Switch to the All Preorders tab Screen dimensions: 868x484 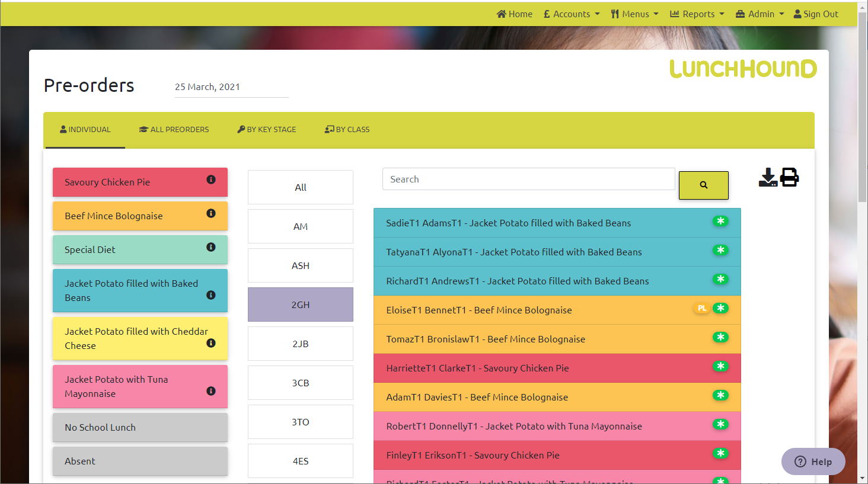(x=174, y=129)
